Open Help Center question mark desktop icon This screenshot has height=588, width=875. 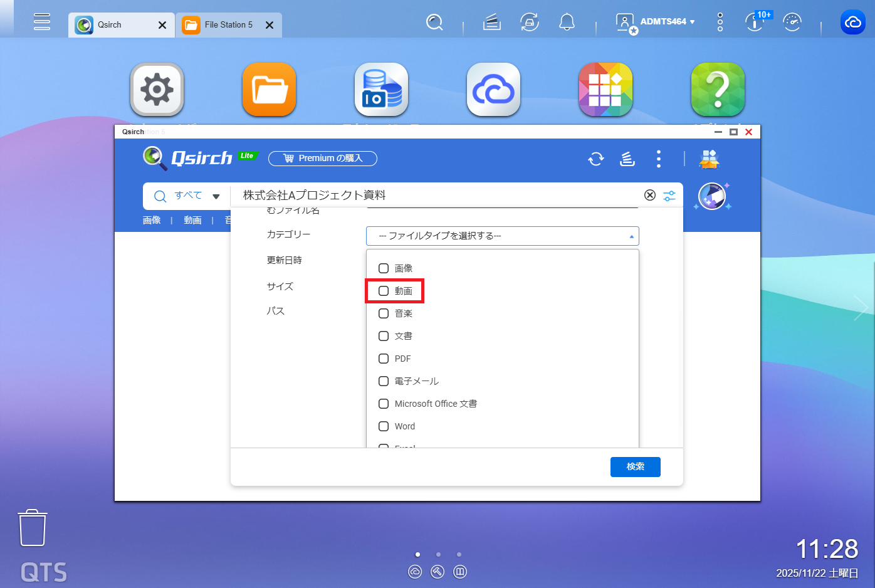coord(718,90)
